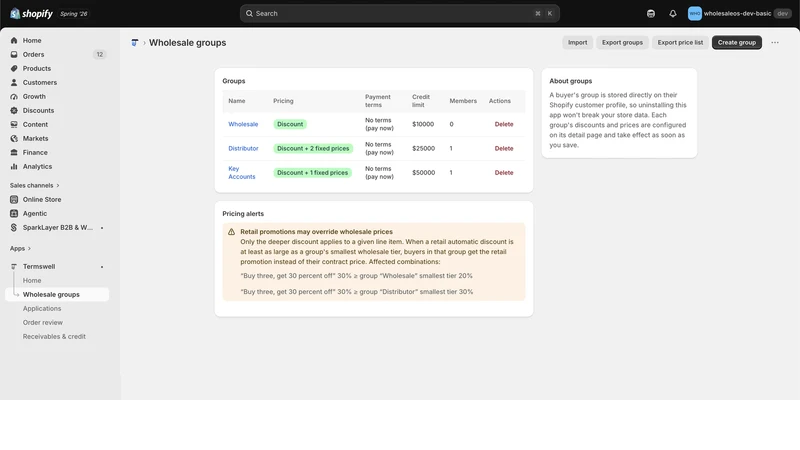The height and width of the screenshot is (450, 800).
Task: Open the Analytics bar chart icon
Action: click(x=14, y=166)
